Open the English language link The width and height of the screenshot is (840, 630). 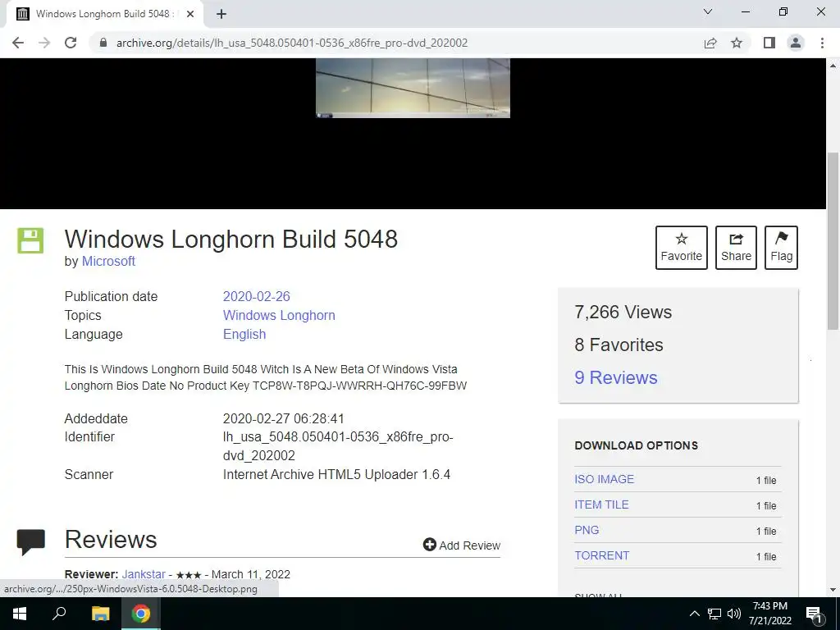click(244, 335)
